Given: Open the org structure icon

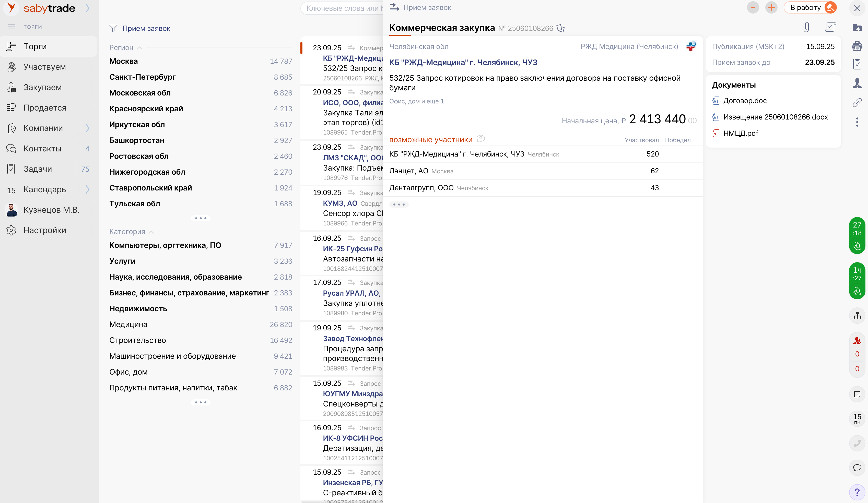Looking at the screenshot, I should [857, 316].
